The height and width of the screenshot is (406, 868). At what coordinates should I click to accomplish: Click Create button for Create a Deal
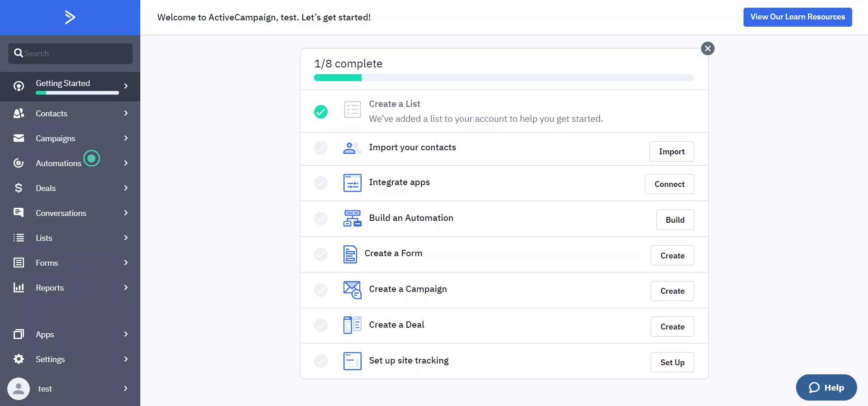[672, 327]
